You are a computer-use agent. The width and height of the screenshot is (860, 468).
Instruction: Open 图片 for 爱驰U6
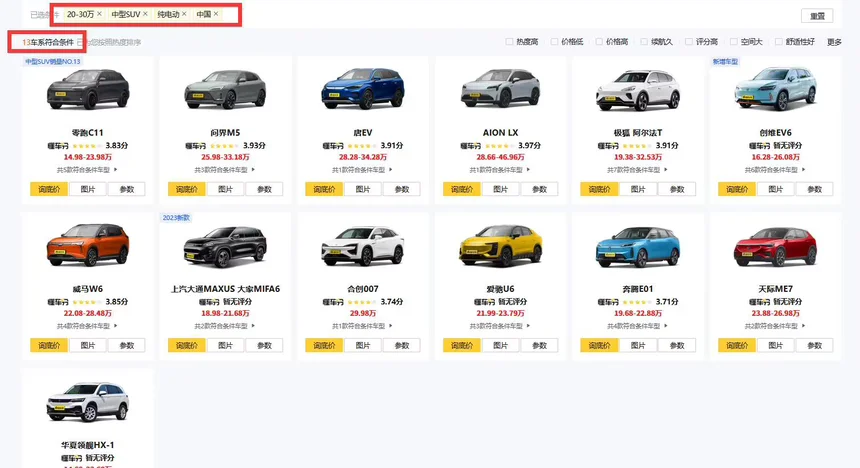coord(500,345)
